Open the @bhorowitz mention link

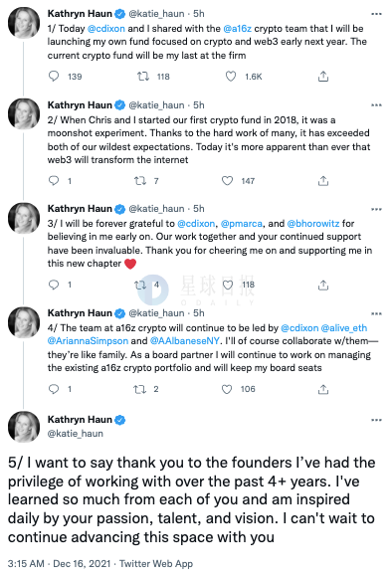(x=313, y=224)
